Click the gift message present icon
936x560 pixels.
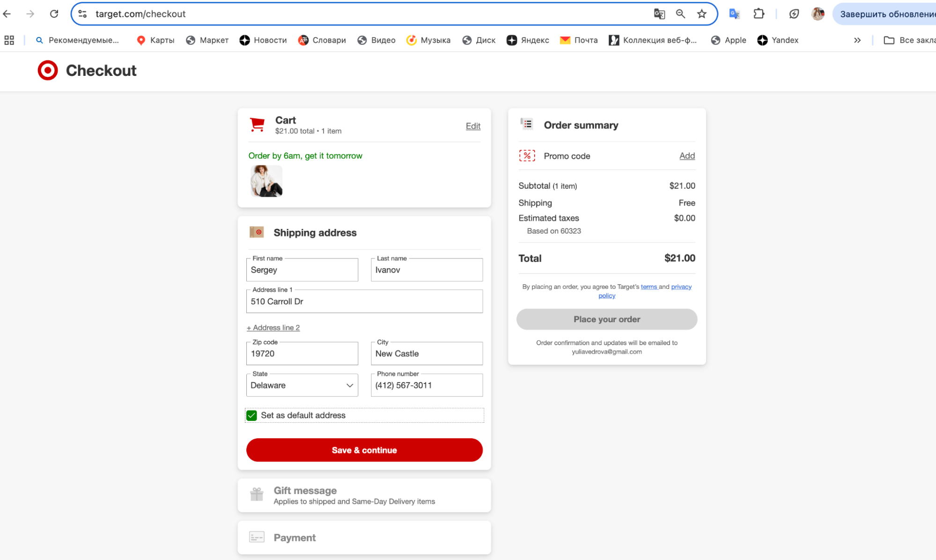click(257, 494)
